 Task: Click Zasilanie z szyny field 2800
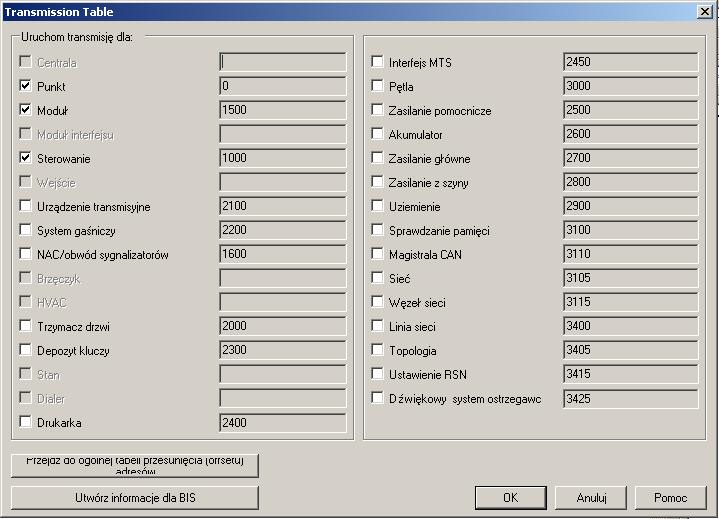tap(631, 182)
